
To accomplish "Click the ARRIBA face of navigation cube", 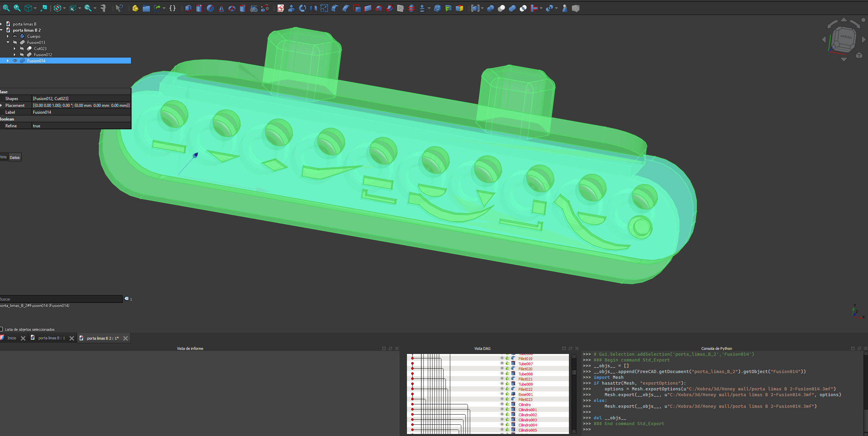I will tap(846, 37).
